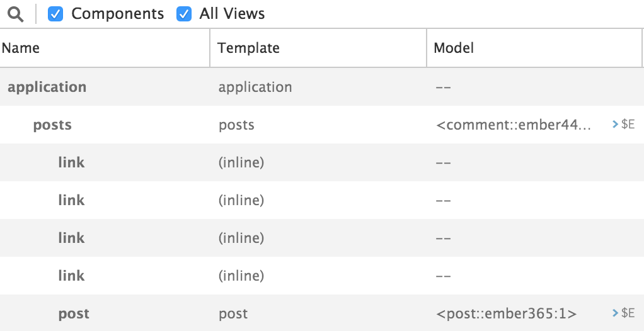
Task: Select the application view row
Action: pyautogui.click(x=47, y=87)
